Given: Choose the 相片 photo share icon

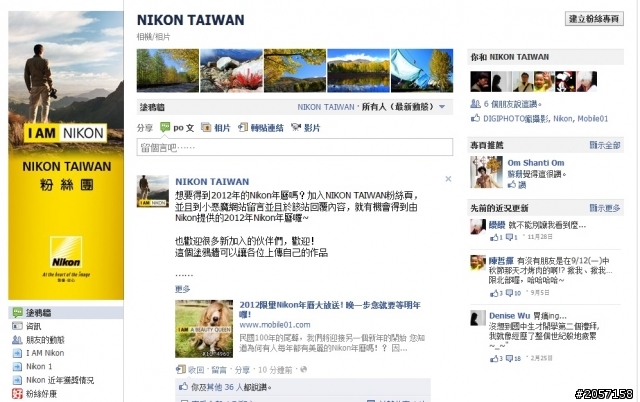Looking at the screenshot, I should tap(206, 128).
